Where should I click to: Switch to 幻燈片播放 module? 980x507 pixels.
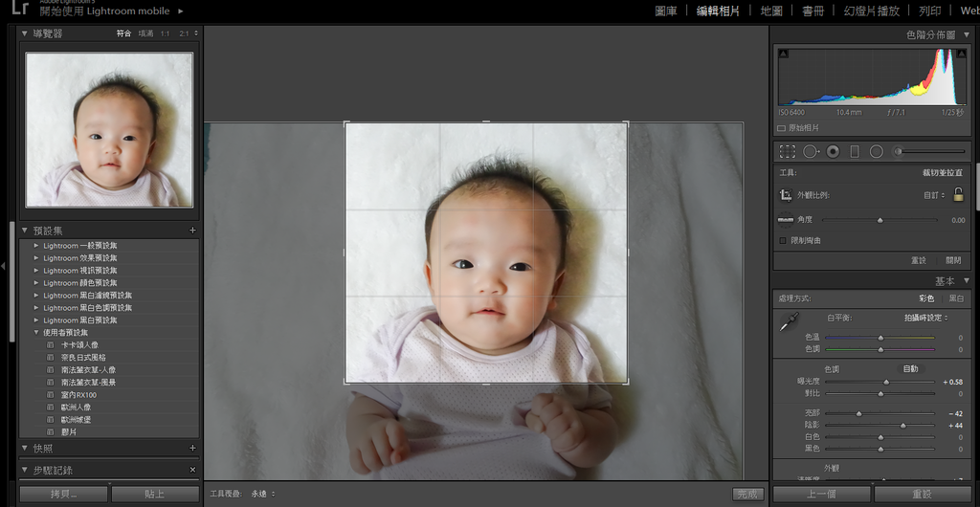pyautogui.click(x=871, y=11)
